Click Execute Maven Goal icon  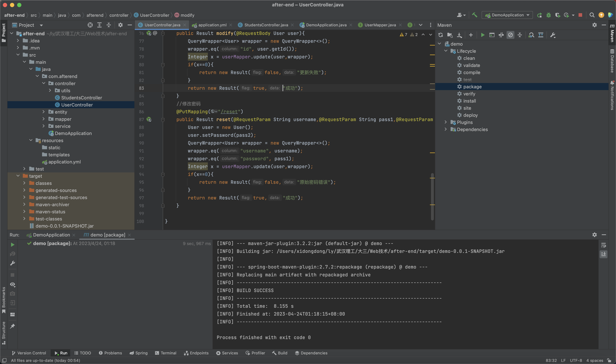click(492, 35)
